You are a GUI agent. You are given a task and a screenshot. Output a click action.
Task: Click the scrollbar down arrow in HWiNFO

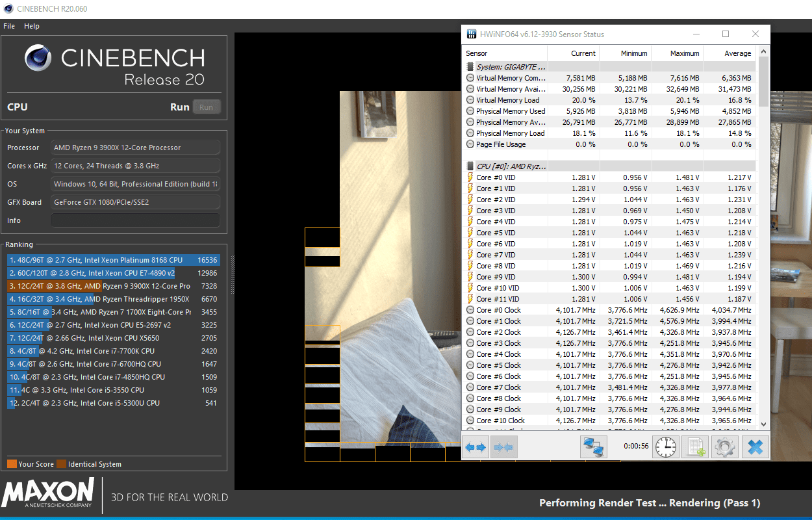click(x=763, y=423)
